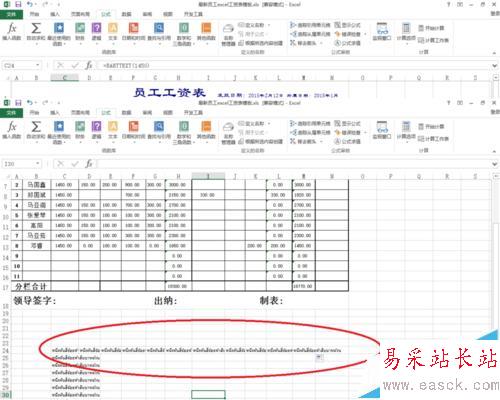Expand Error Checking dropdown in lower window
This screenshot has width=500, height=400.
click(365, 132)
